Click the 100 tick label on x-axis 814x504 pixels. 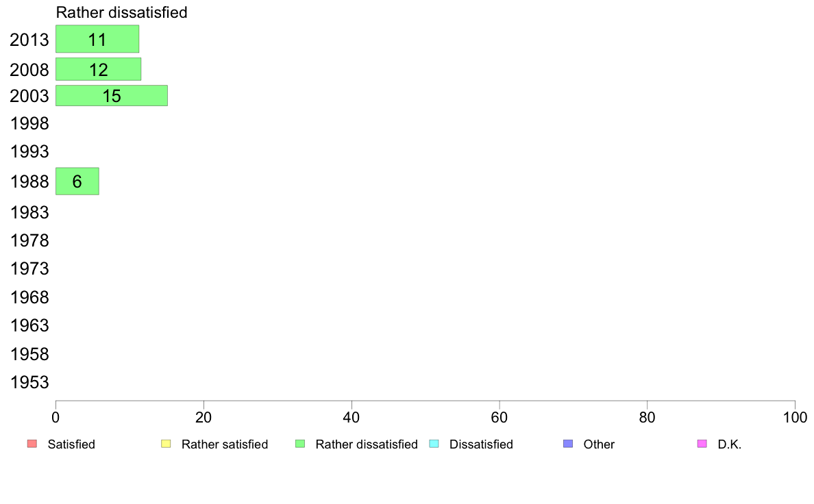[x=795, y=417]
